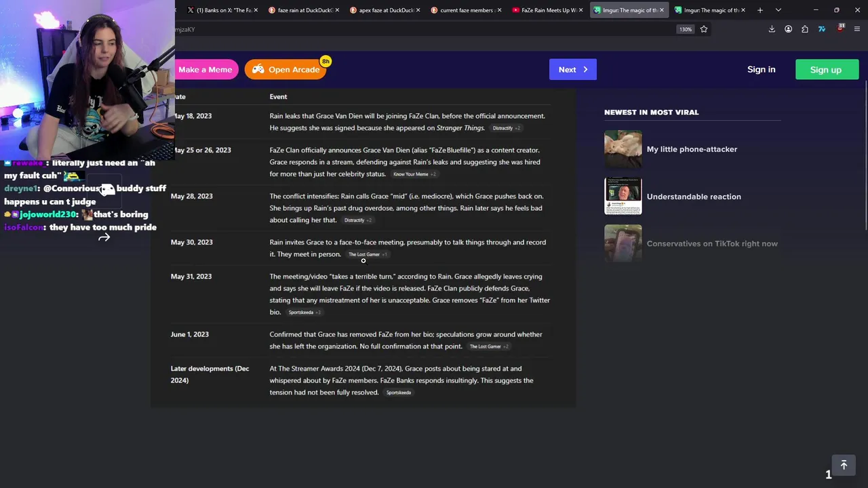
Task: Click the May 30, 2023 date cell
Action: click(x=192, y=242)
